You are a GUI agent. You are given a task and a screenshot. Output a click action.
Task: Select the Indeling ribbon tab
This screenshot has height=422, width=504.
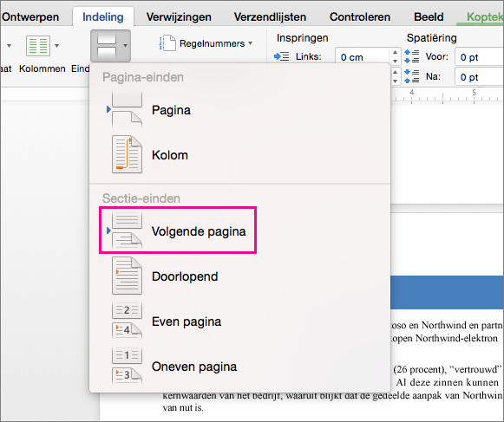(103, 16)
